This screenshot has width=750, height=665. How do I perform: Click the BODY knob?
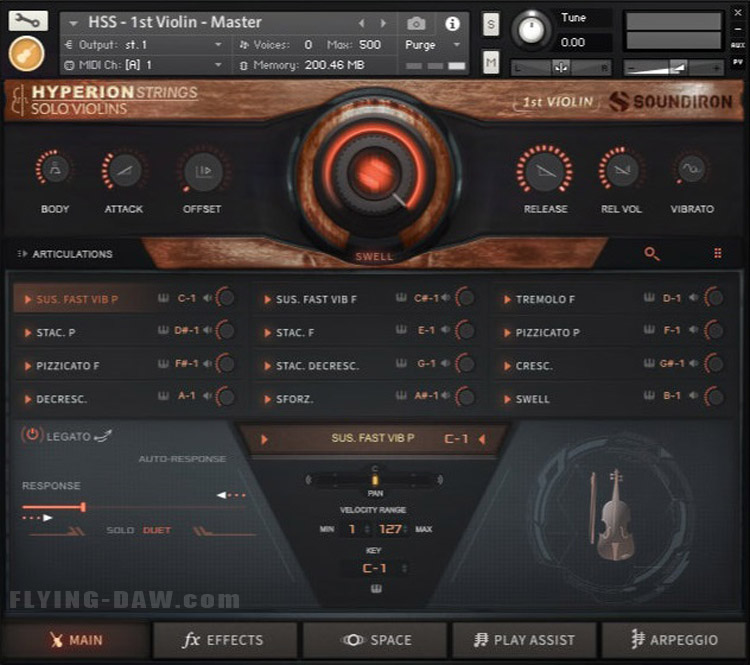55,169
